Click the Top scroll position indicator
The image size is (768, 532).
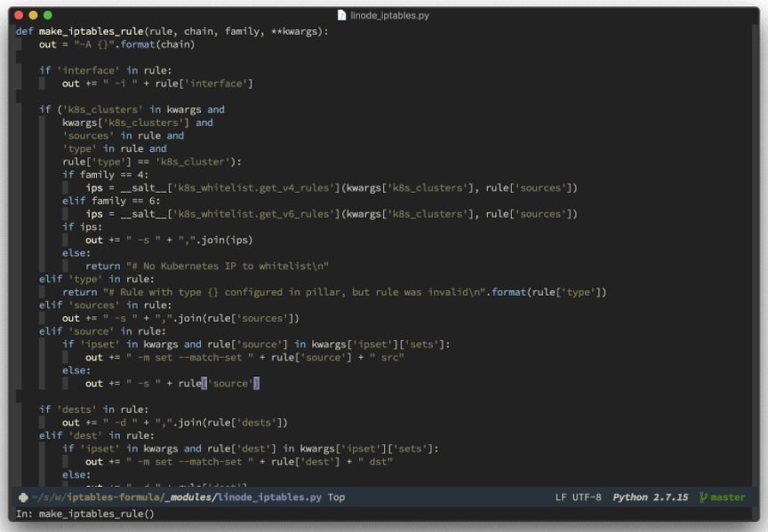pyautogui.click(x=336, y=497)
